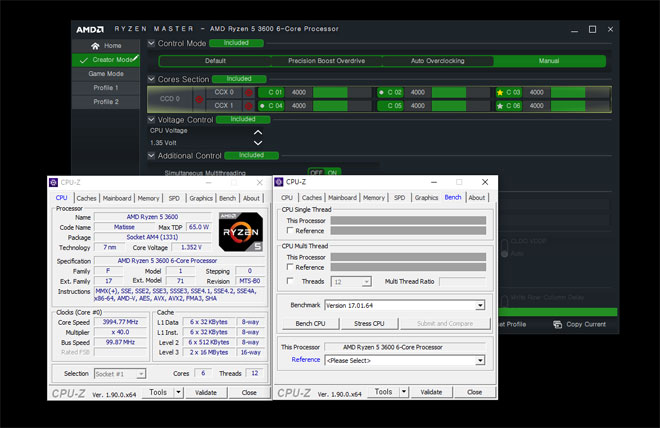The height and width of the screenshot is (428, 660).
Task: Switch to Caches tab in left CPU-Z
Action: point(86,198)
